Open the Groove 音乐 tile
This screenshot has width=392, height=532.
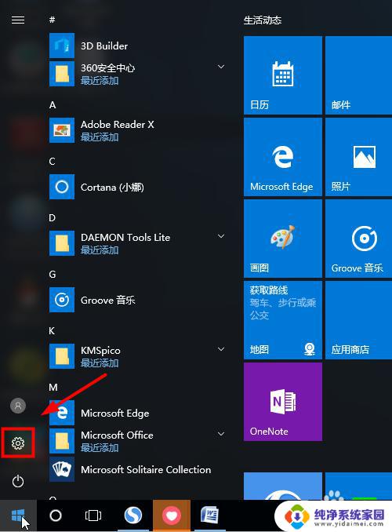click(x=358, y=239)
